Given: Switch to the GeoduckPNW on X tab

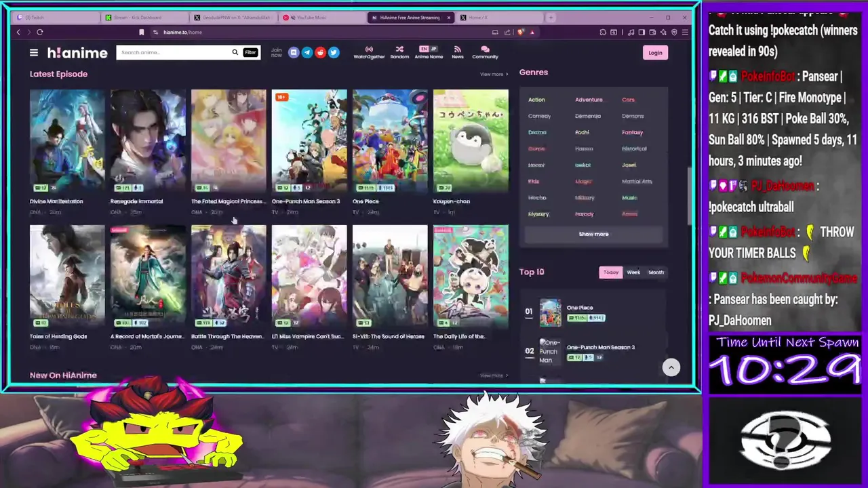Looking at the screenshot, I should [x=234, y=17].
